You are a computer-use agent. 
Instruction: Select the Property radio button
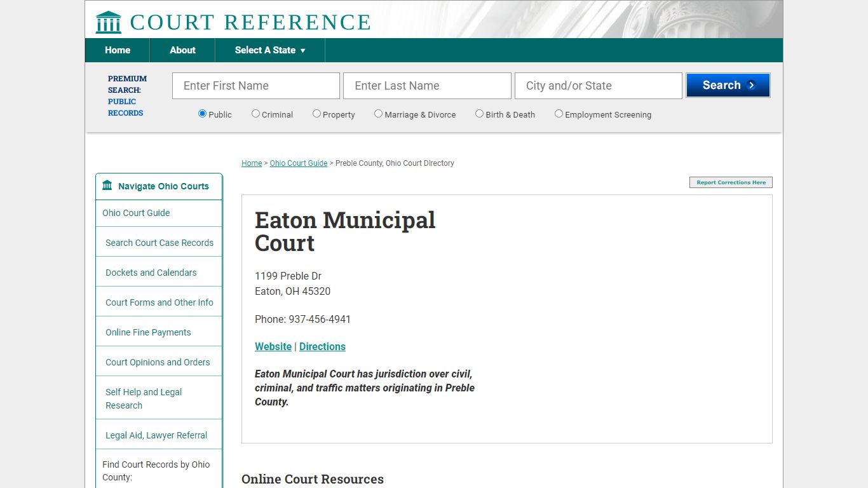pyautogui.click(x=316, y=114)
